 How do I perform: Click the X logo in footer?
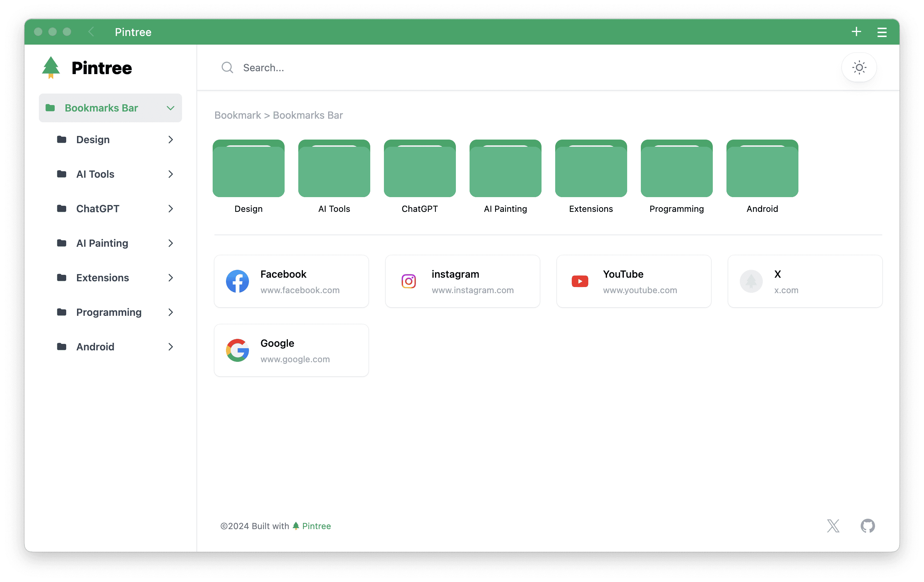coord(833,526)
